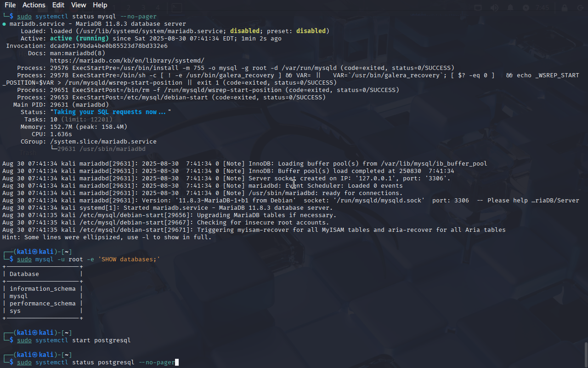Switch to workspace 4 in the panel
Screen dimensions: 588x368
click(x=158, y=7)
